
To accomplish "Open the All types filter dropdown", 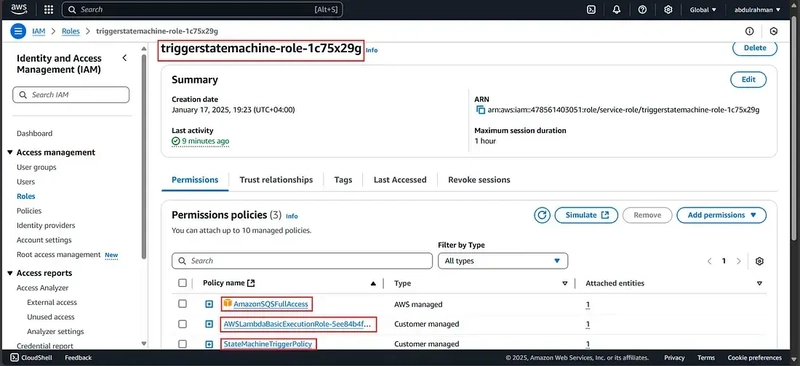I will [503, 261].
